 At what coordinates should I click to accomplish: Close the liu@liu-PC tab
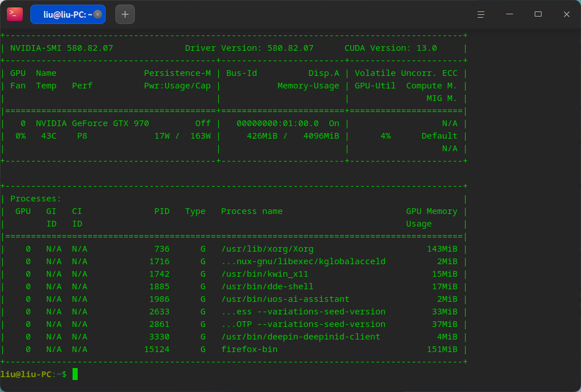pyautogui.click(x=98, y=14)
